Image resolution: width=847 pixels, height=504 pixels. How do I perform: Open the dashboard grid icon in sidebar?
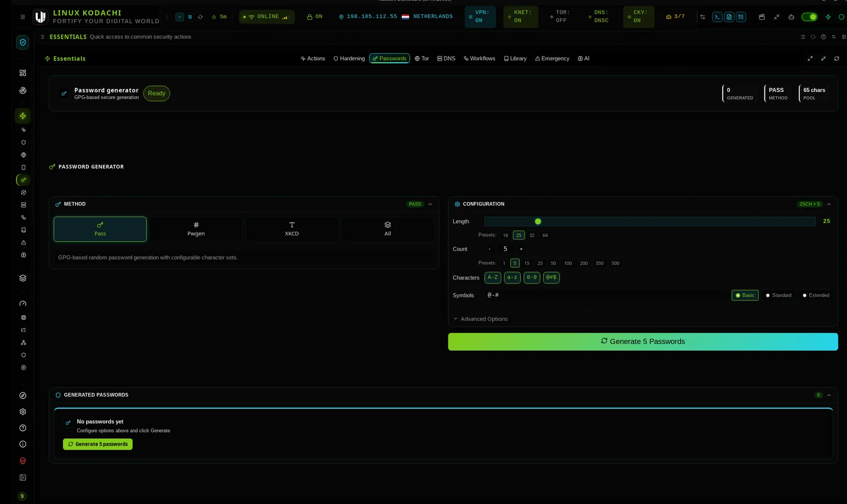point(23,73)
